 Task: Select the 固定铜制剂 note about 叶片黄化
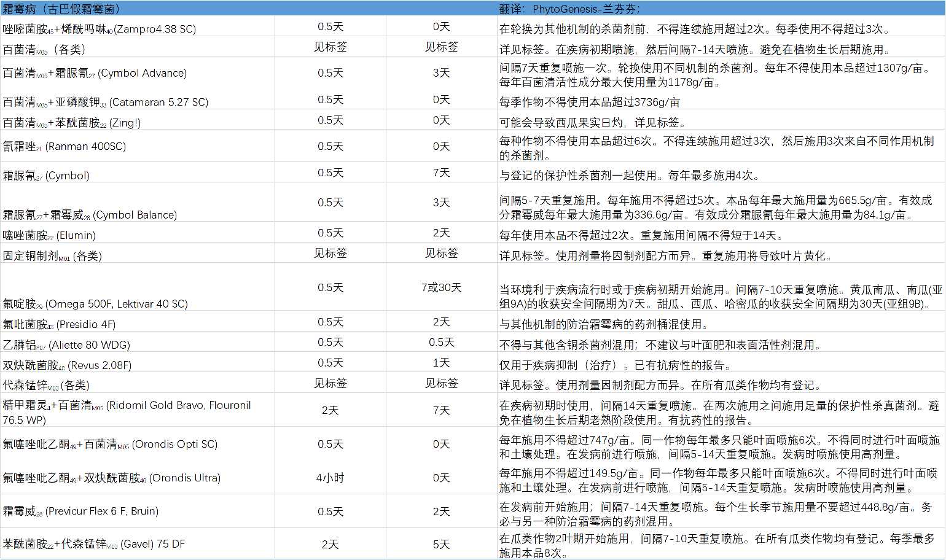666,255
